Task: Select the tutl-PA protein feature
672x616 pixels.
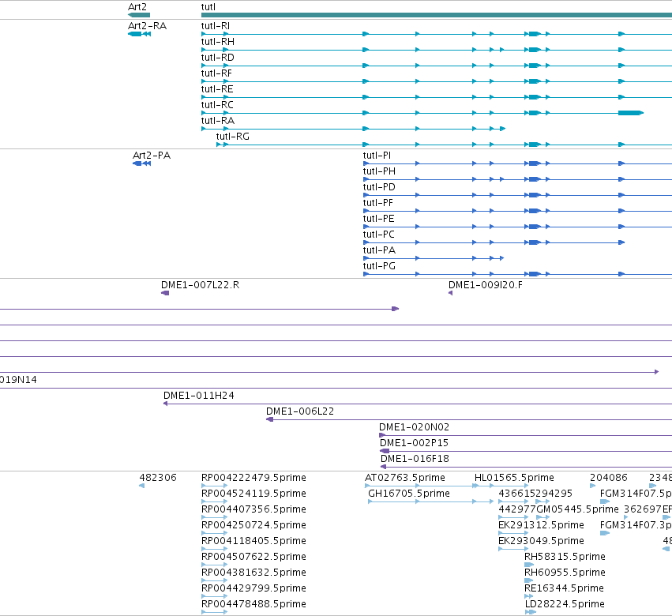Action: (434, 258)
